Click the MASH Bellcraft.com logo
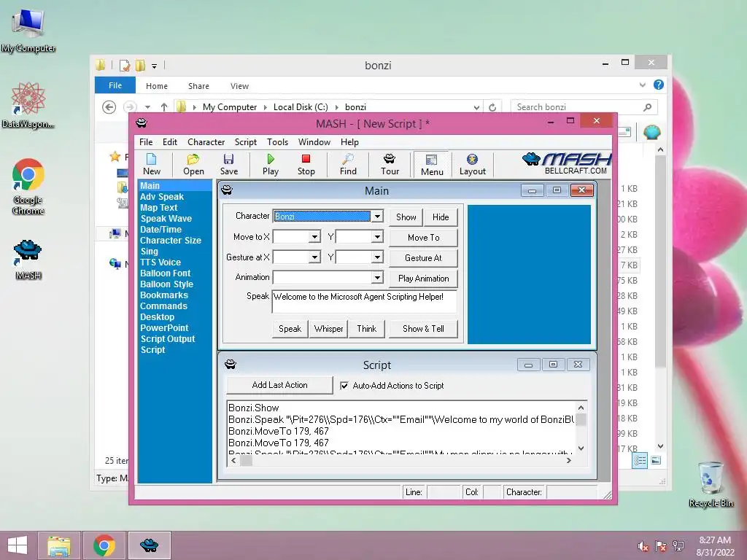Image resolution: width=747 pixels, height=560 pixels. [x=566, y=163]
